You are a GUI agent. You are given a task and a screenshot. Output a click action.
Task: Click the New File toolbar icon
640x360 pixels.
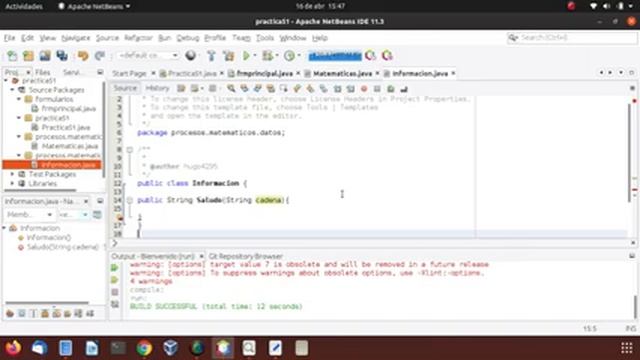12,56
